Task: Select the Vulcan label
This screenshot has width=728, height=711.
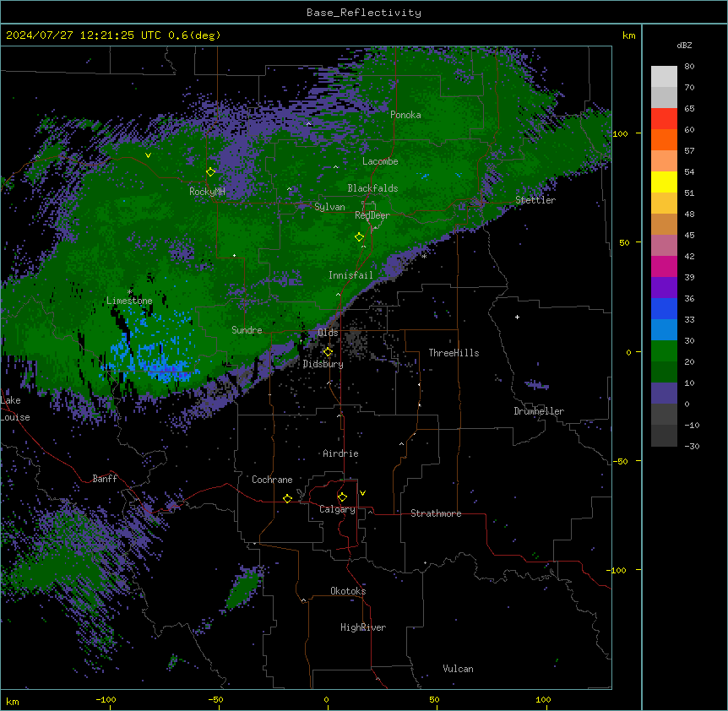Action: pos(458,669)
